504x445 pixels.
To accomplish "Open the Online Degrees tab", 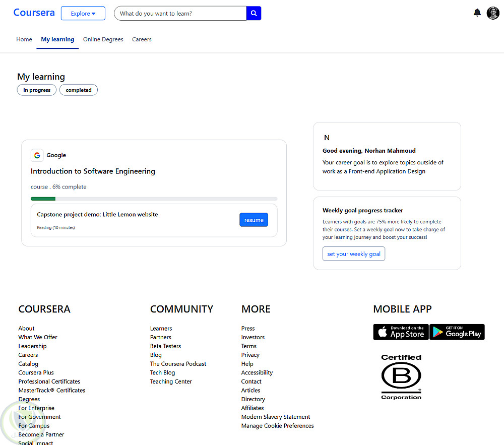I will [103, 39].
